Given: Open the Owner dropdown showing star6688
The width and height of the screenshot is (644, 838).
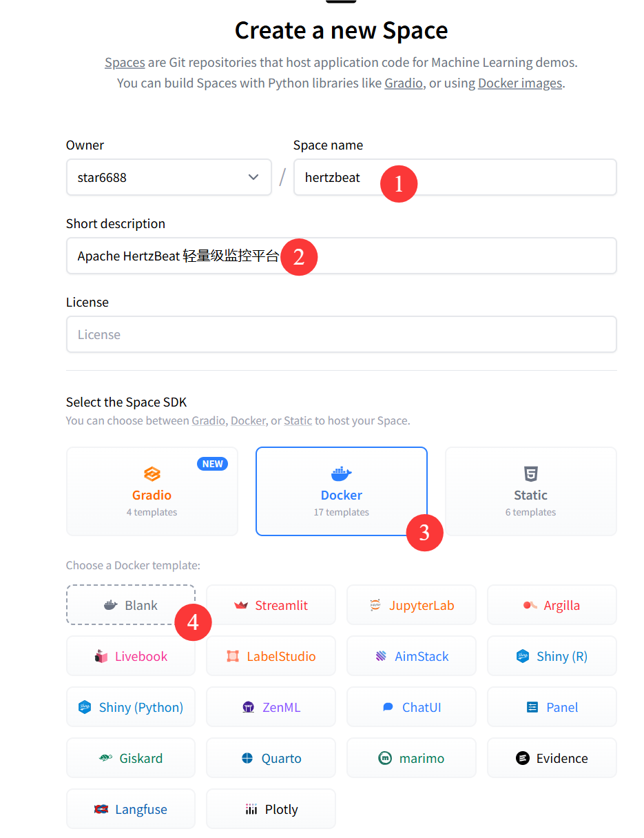Looking at the screenshot, I should (169, 177).
